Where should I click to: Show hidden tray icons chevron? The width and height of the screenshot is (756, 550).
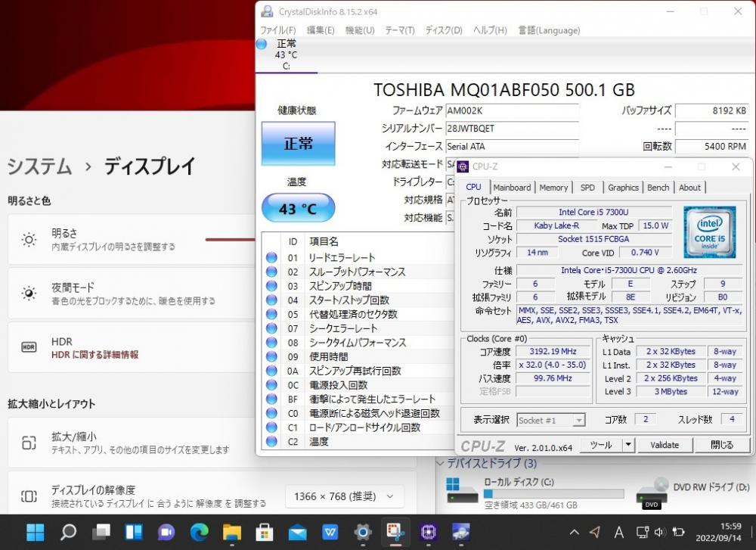click(x=574, y=532)
